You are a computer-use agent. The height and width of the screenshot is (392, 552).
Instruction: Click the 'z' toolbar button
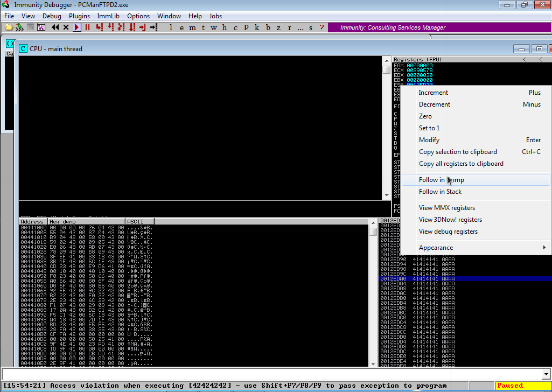pos(278,27)
